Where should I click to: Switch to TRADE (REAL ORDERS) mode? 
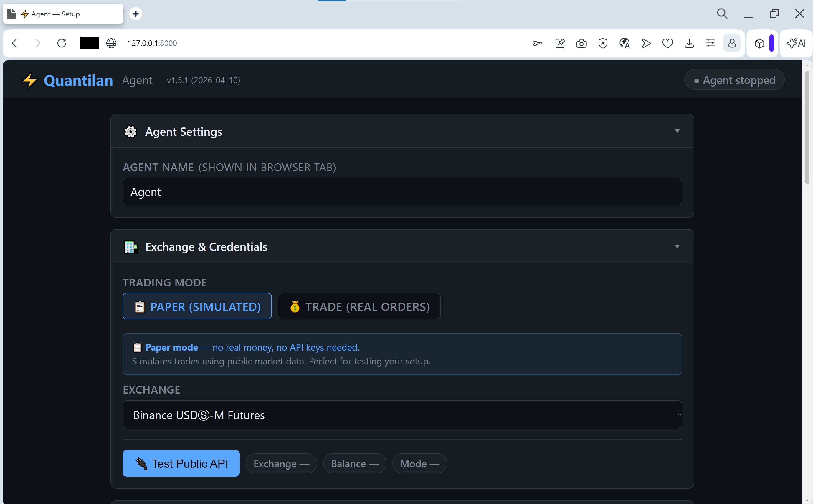359,306
